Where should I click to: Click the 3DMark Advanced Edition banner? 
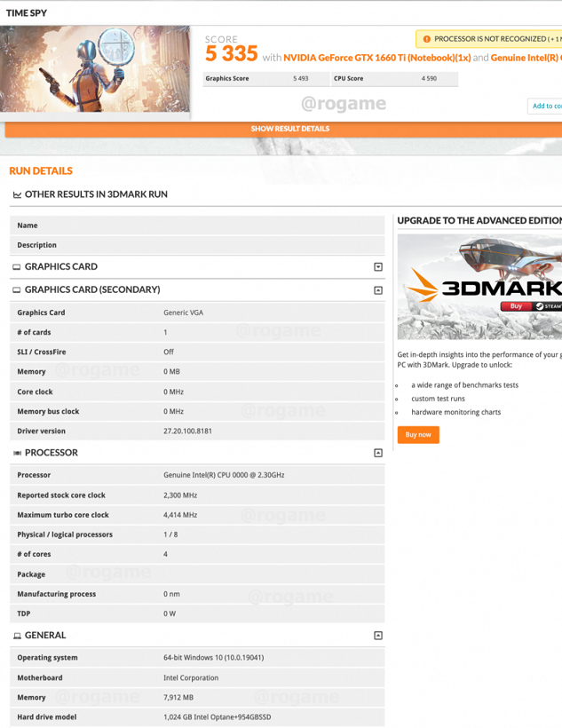479,287
